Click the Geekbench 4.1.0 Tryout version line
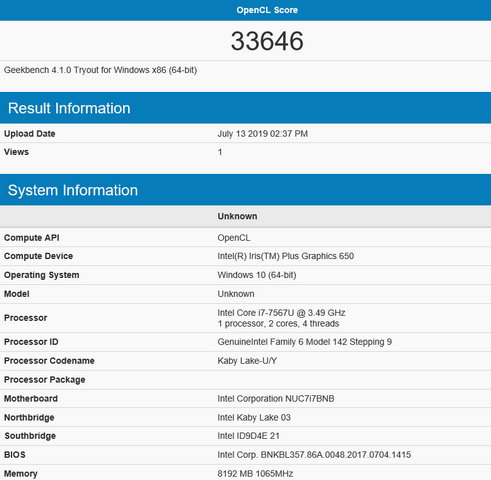 (100, 70)
